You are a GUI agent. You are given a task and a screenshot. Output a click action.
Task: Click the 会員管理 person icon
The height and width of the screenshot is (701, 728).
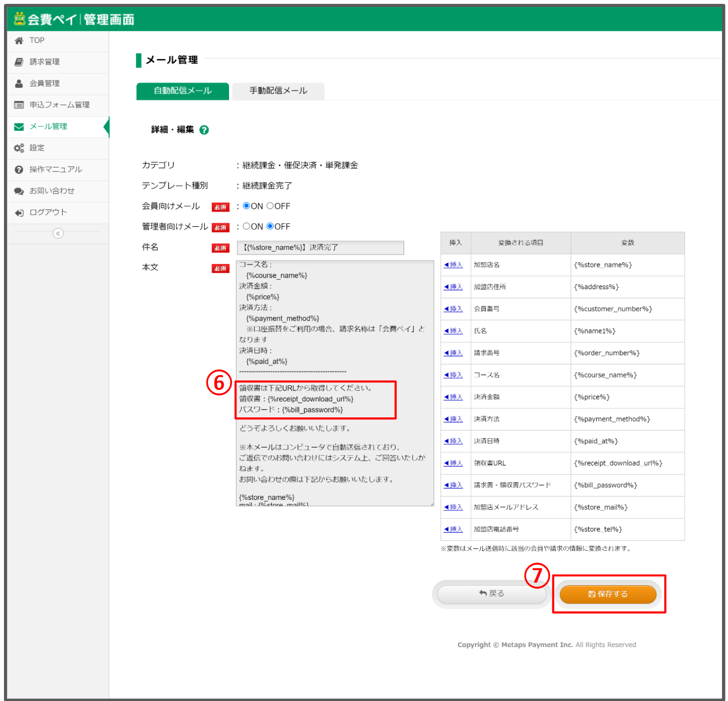click(19, 83)
